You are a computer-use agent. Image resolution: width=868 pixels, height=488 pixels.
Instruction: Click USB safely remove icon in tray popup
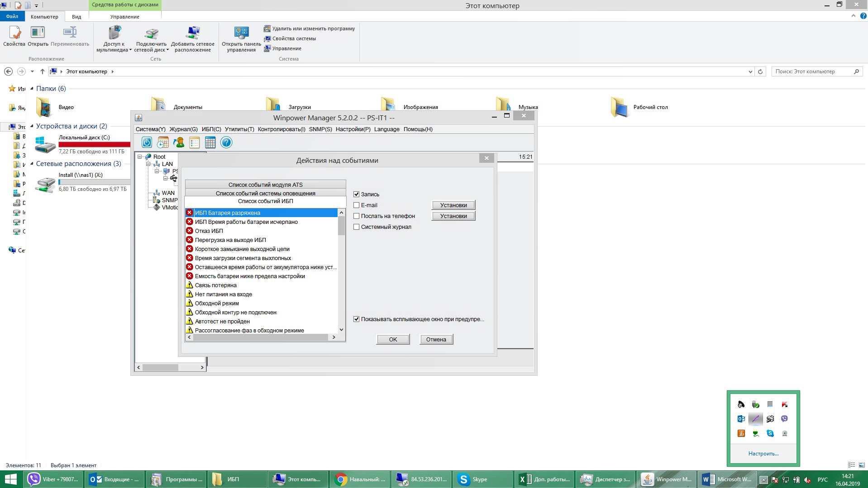click(755, 404)
